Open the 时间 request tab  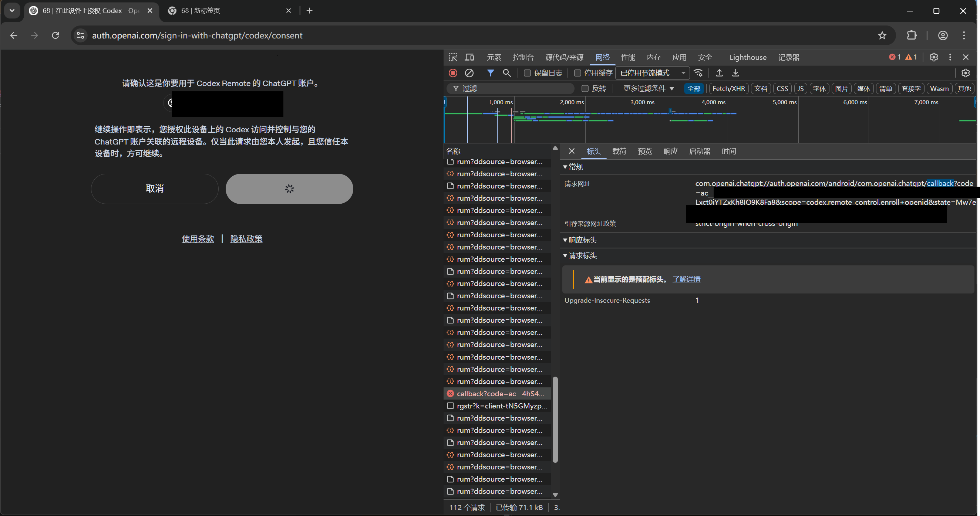tap(728, 151)
